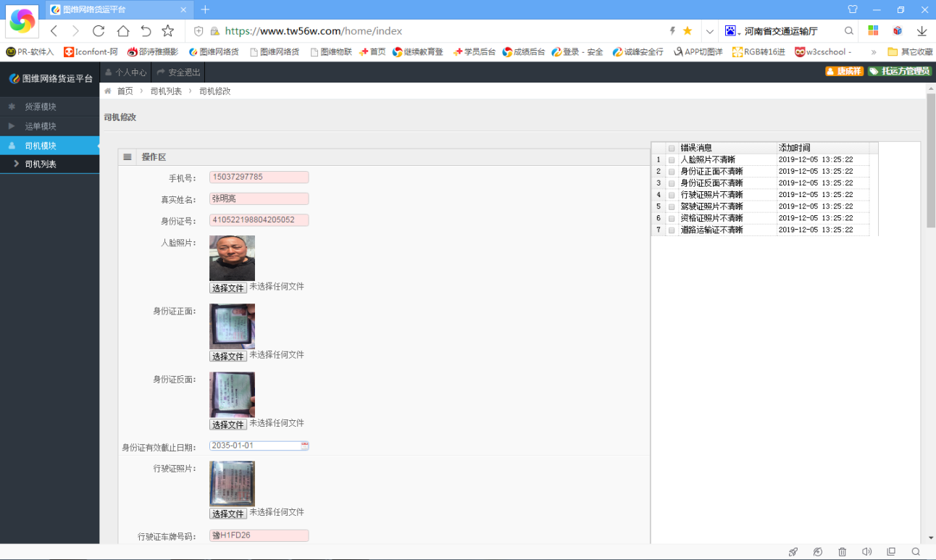The width and height of the screenshot is (936, 560).
Task: Click 司机列表 in the breadcrumb
Action: [x=166, y=91]
